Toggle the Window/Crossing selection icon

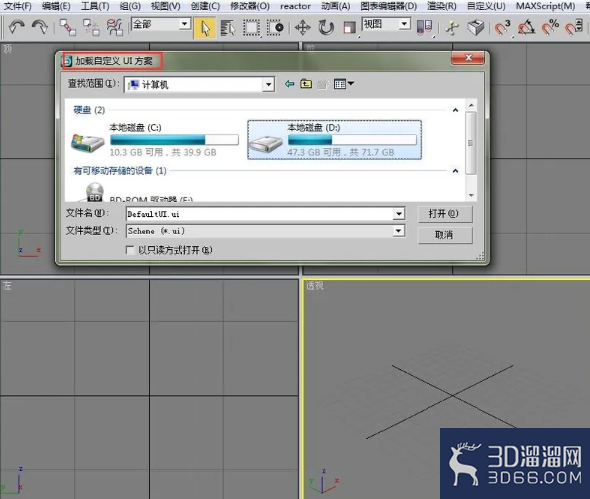coord(275,28)
